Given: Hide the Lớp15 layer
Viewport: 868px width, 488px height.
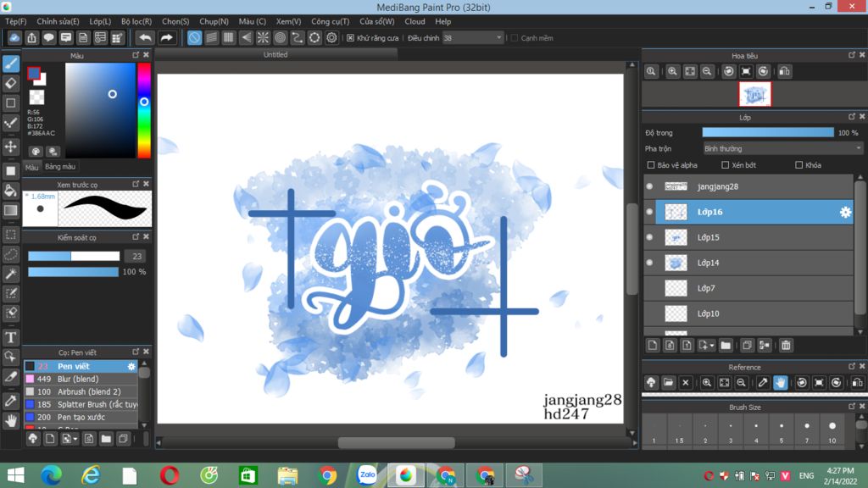Looking at the screenshot, I should [649, 237].
